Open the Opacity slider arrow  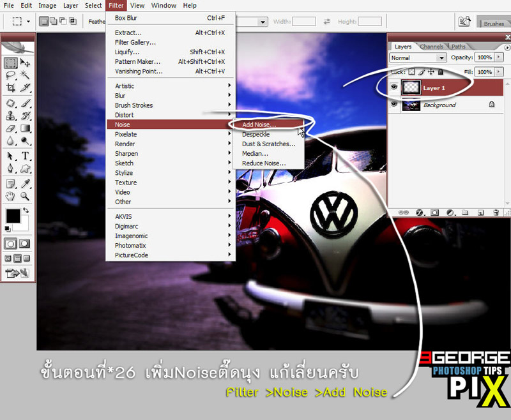499,57
